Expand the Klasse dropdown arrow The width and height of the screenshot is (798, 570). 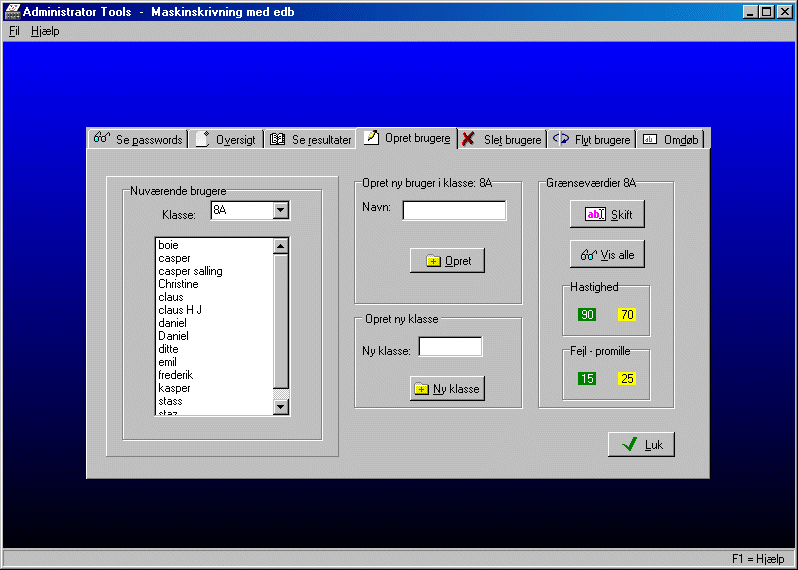280,210
